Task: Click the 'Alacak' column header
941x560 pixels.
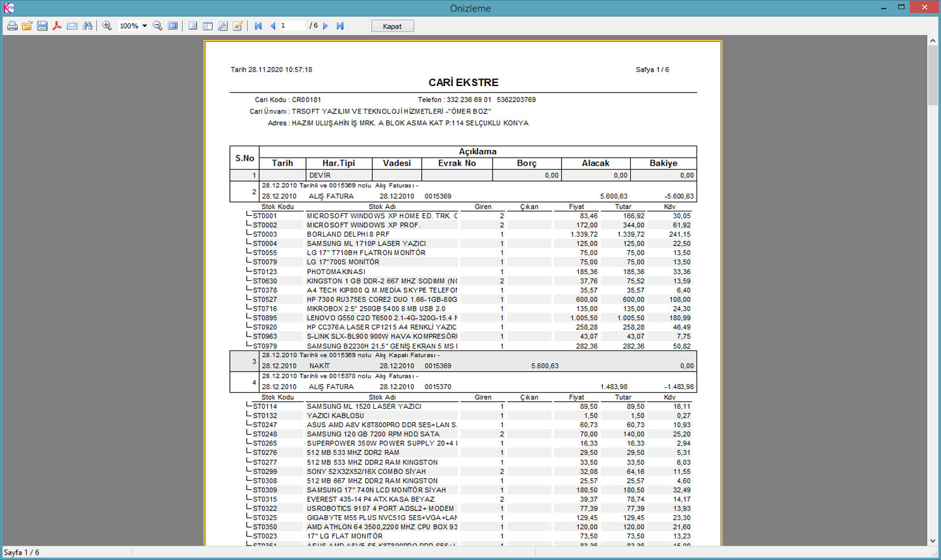Action: (x=595, y=163)
